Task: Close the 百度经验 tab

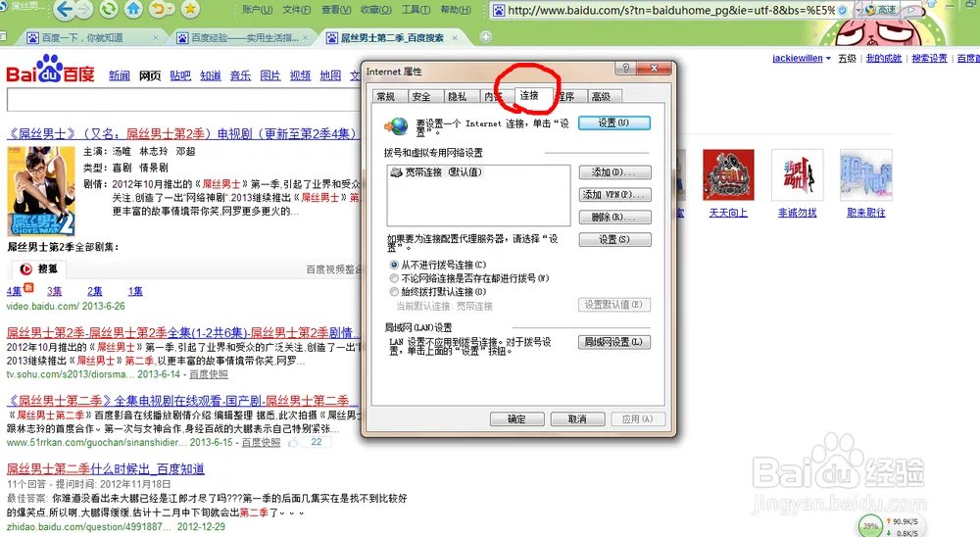Action: [x=306, y=38]
